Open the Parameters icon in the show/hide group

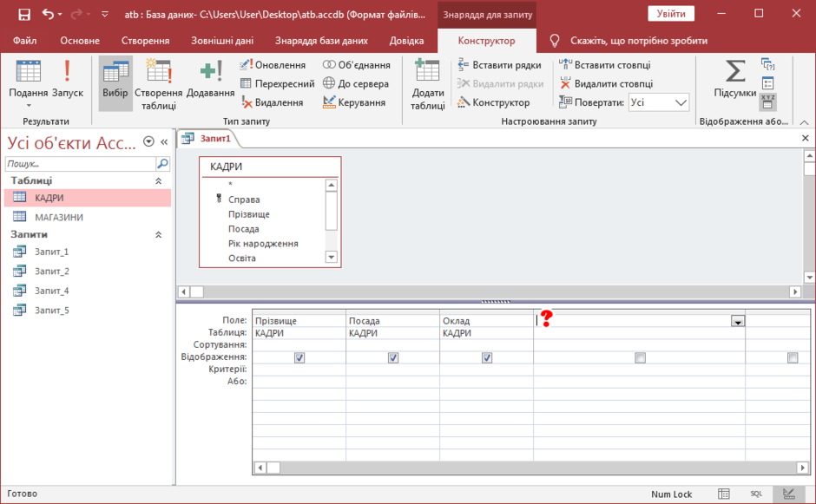767,64
